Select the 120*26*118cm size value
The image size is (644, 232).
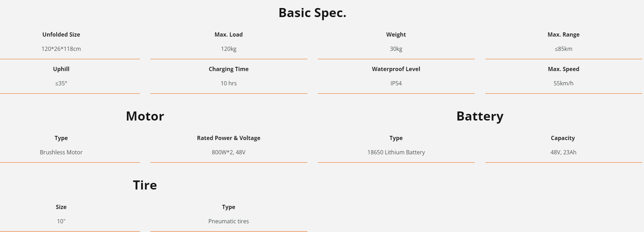[x=61, y=49]
